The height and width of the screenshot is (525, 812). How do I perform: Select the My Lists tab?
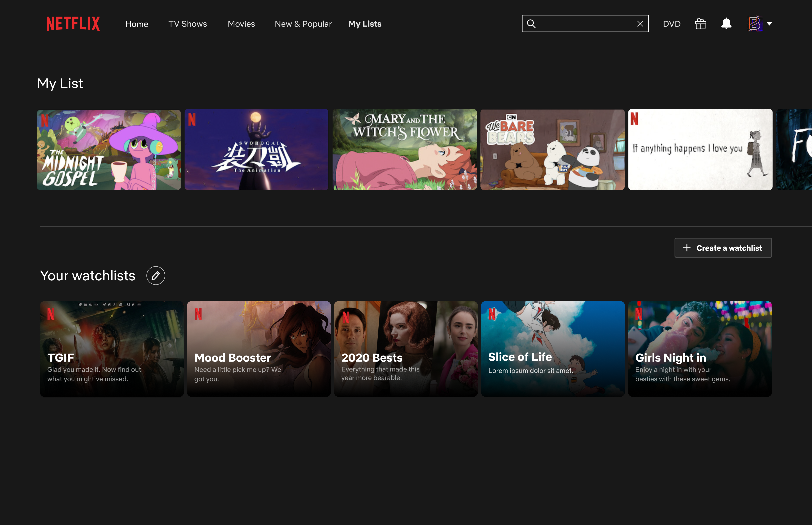[x=365, y=24]
